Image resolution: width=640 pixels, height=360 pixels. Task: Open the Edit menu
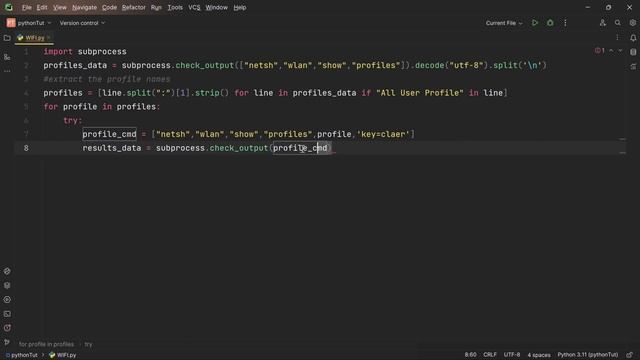coord(42,7)
